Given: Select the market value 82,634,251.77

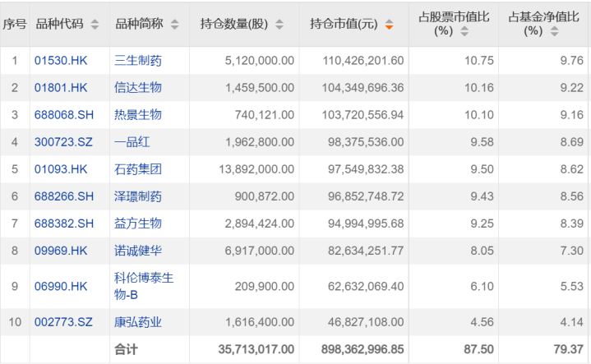Looking at the screenshot, I should [366, 251].
